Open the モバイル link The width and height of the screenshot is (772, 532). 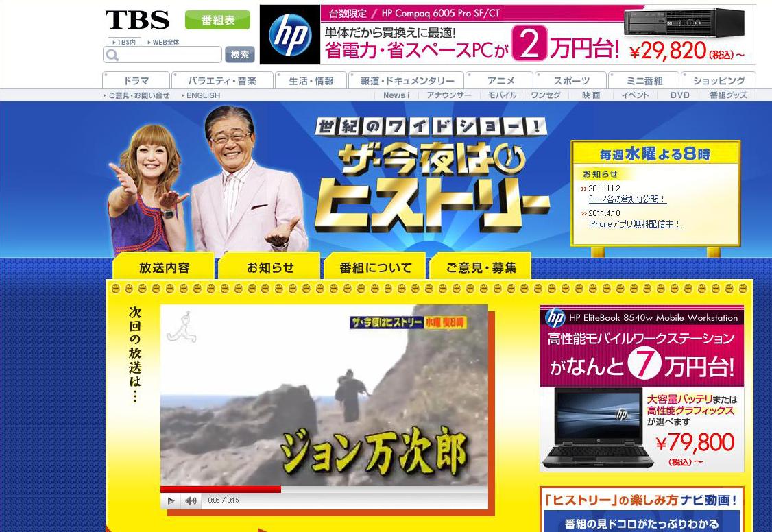(x=502, y=95)
